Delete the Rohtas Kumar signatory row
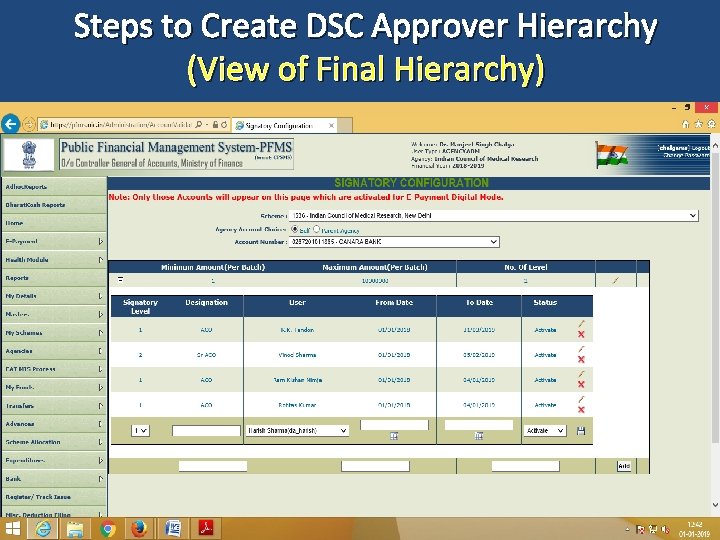This screenshot has width=720, height=540. (581, 410)
